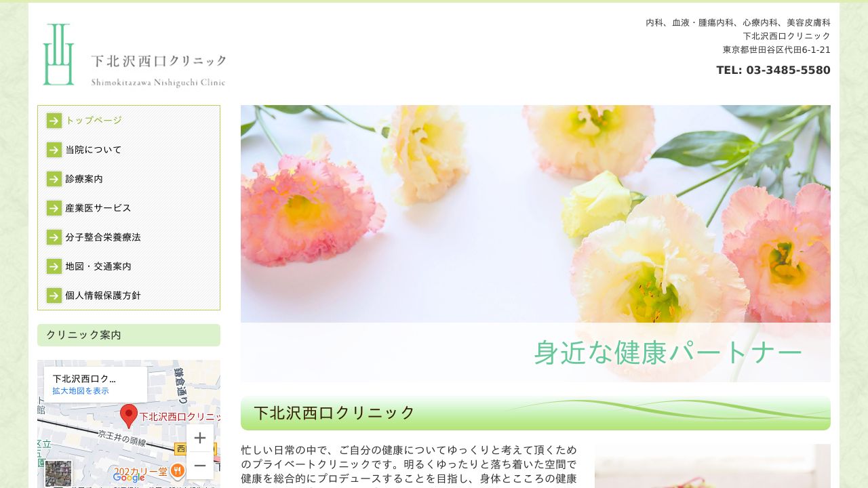Zoom in the map using the plus icon
Viewport: 868px width, 488px height.
click(x=200, y=438)
